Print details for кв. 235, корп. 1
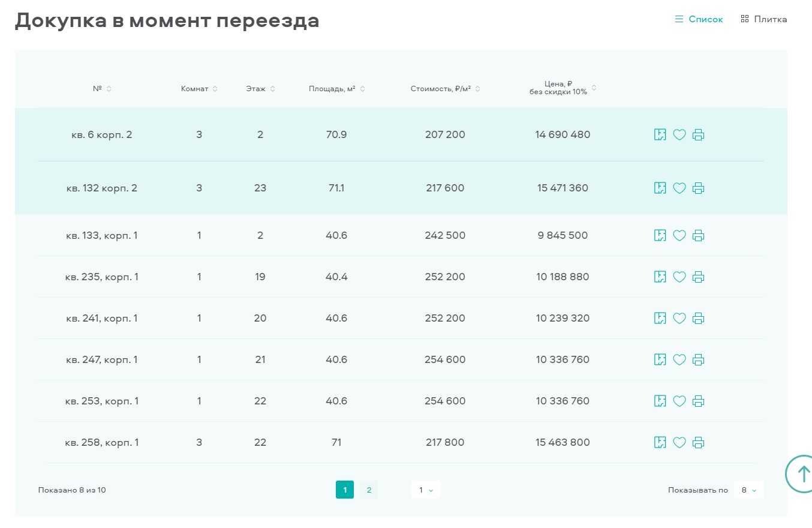Image resolution: width=812 pixels, height=528 pixels. click(698, 277)
